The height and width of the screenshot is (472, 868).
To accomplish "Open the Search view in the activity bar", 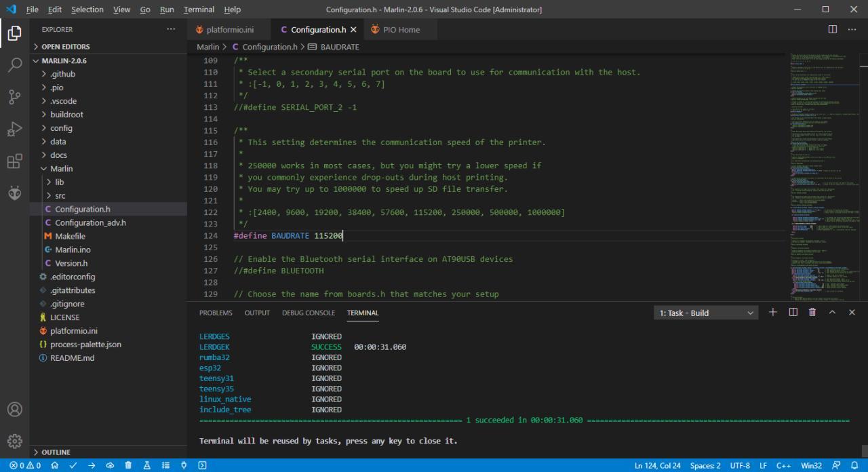I will (15, 65).
